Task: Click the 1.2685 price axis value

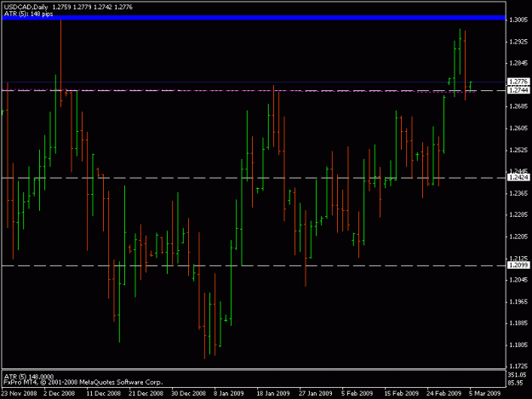Action: [x=518, y=106]
